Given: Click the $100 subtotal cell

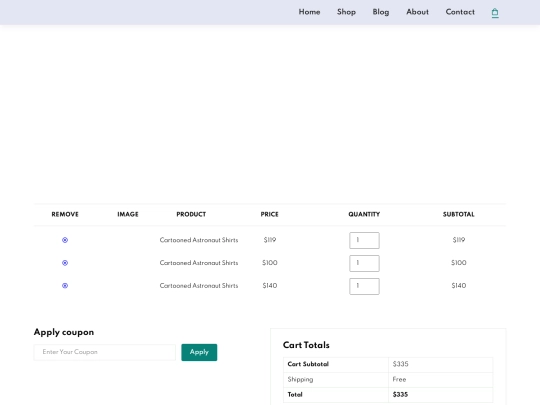Looking at the screenshot, I should pos(459,263).
